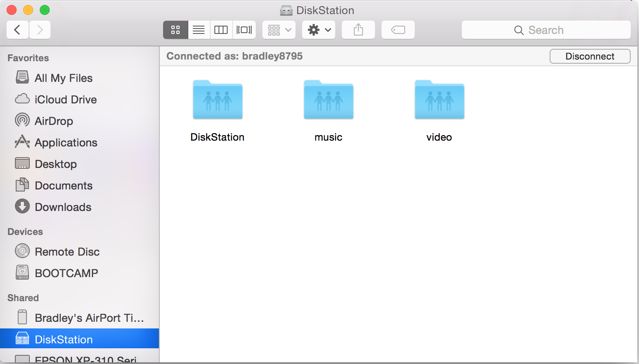Go to Documents in sidebar
639x364 pixels.
tap(79, 185)
